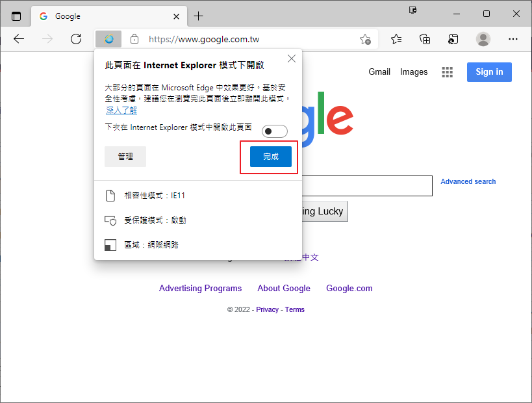Open the tab actions menu icon
The height and width of the screenshot is (403, 532).
tap(16, 16)
